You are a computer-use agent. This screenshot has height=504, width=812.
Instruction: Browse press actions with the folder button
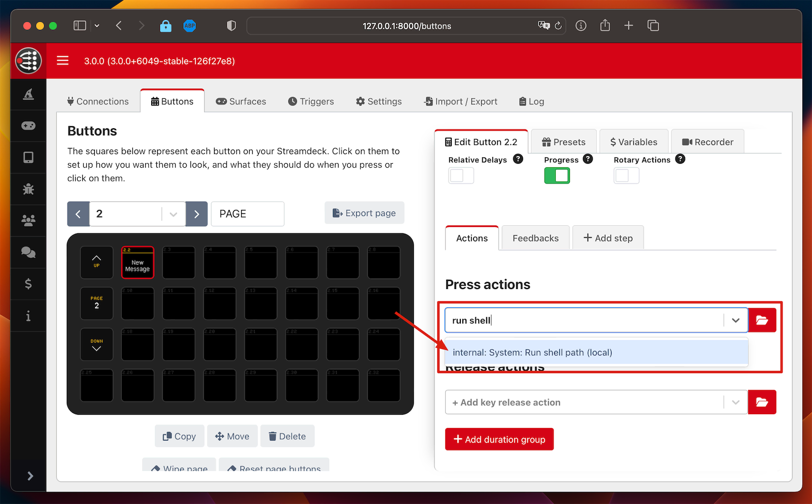tap(762, 320)
